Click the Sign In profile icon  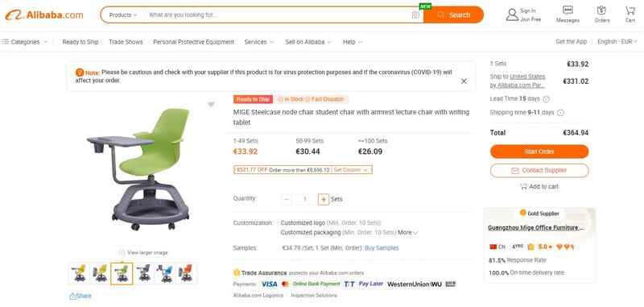pyautogui.click(x=512, y=15)
